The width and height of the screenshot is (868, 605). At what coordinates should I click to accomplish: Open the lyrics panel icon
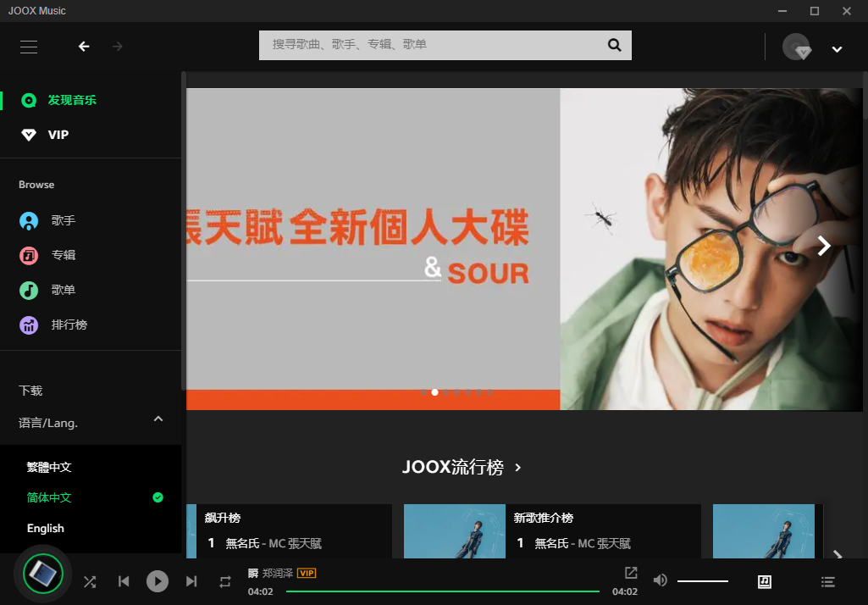(765, 581)
